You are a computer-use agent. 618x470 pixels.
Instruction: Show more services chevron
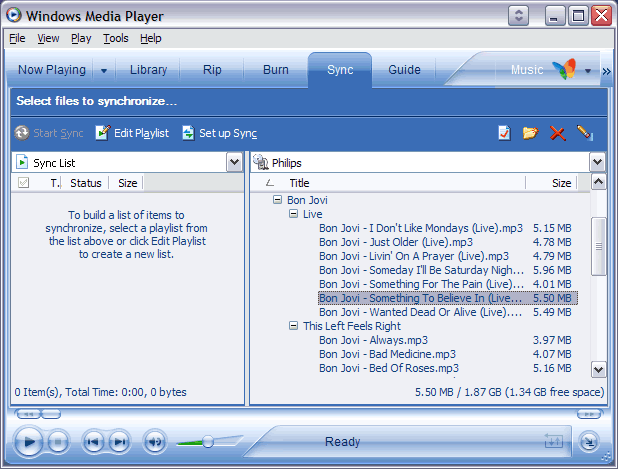pos(606,71)
